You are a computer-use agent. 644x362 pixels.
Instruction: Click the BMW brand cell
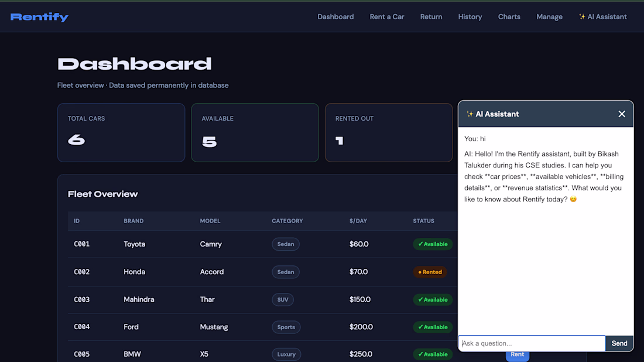[132, 354]
